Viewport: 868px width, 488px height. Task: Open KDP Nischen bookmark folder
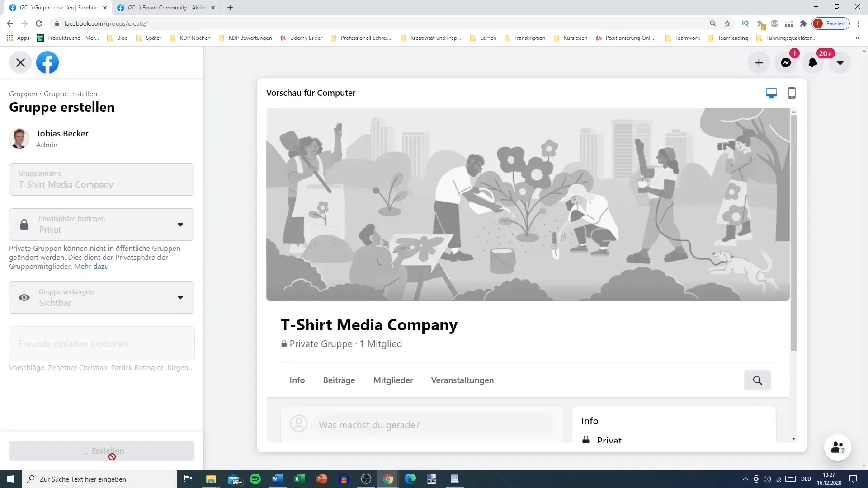pyautogui.click(x=190, y=38)
